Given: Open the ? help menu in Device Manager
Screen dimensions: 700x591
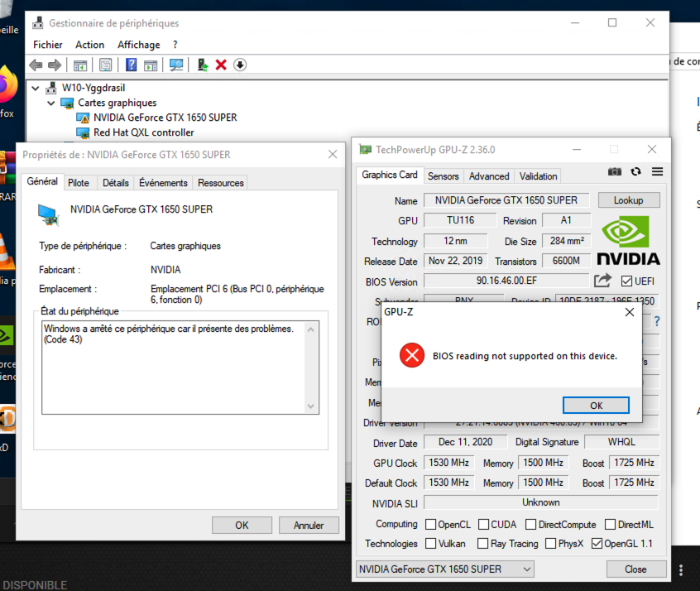Looking at the screenshot, I should [175, 45].
